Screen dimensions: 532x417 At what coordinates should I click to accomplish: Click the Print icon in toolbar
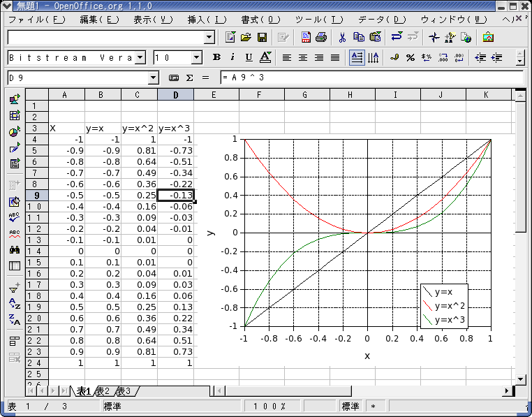[x=321, y=37]
